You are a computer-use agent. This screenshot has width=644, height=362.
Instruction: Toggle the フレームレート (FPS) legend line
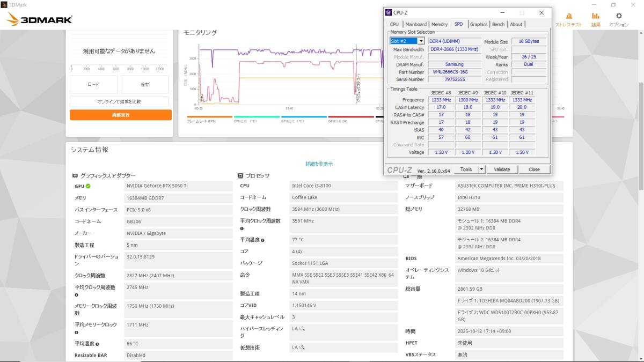coord(209,117)
